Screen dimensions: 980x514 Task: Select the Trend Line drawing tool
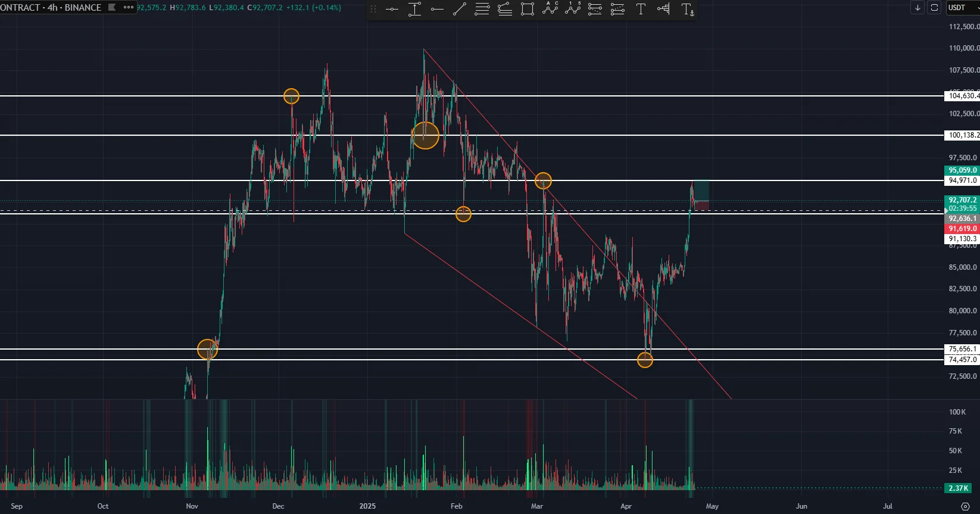tap(460, 9)
